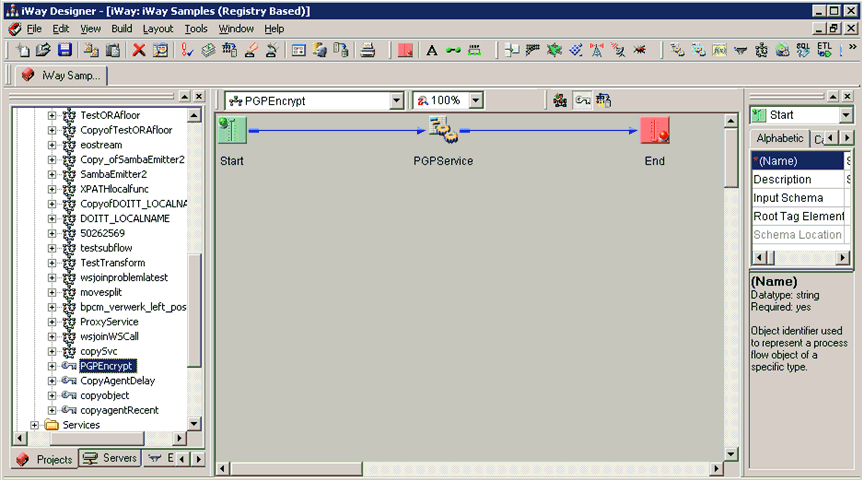Click the Copy toolbar icon
Viewport: 862px width, 480px height.
(x=91, y=51)
